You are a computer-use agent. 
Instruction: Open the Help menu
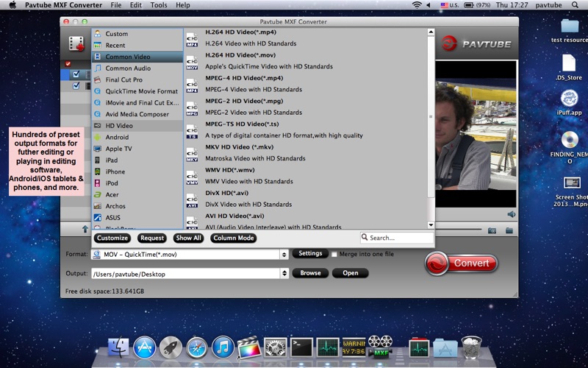(183, 5)
